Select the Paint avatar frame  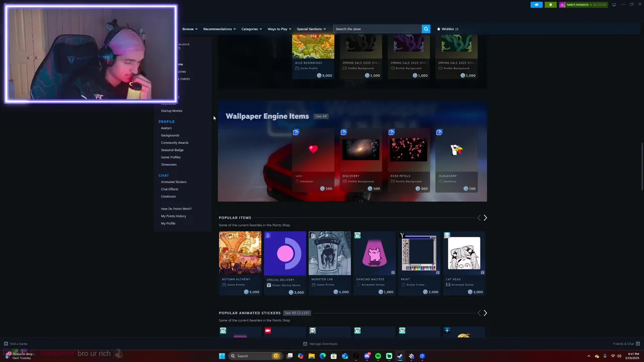pos(419,263)
